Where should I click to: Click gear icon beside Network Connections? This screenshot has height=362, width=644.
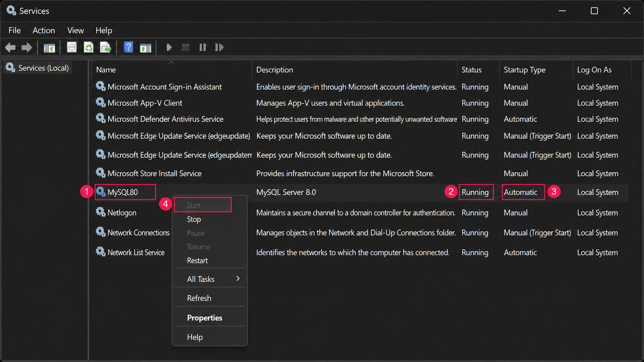tap(100, 232)
